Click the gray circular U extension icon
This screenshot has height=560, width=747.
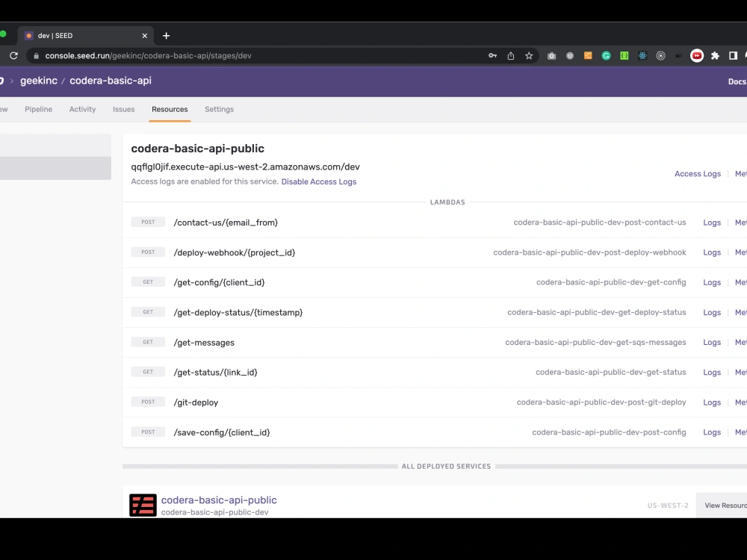coord(570,56)
